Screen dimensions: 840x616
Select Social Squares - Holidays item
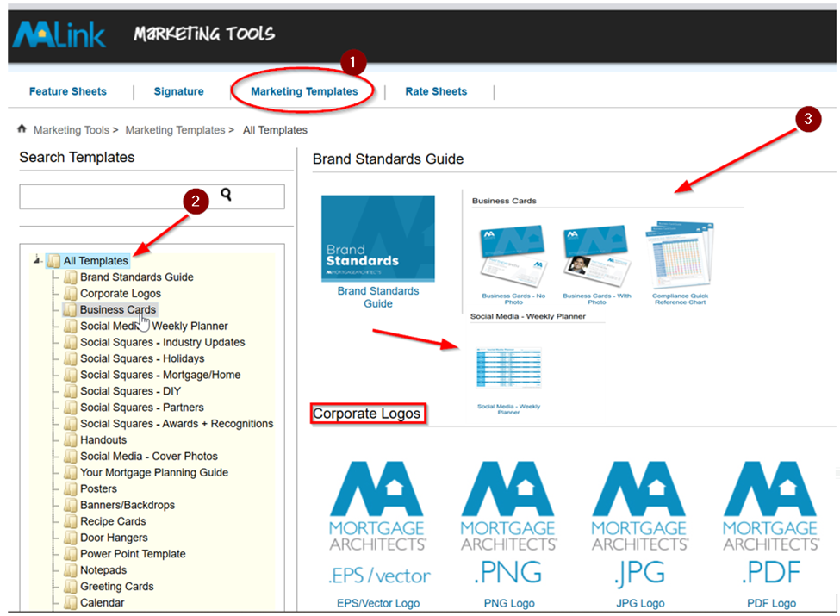142,358
